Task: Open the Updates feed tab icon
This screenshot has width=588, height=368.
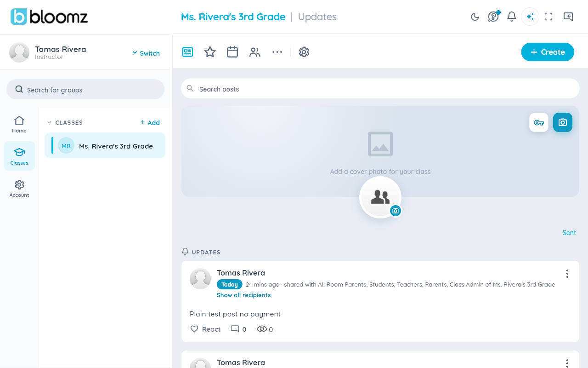Action: pyautogui.click(x=187, y=52)
